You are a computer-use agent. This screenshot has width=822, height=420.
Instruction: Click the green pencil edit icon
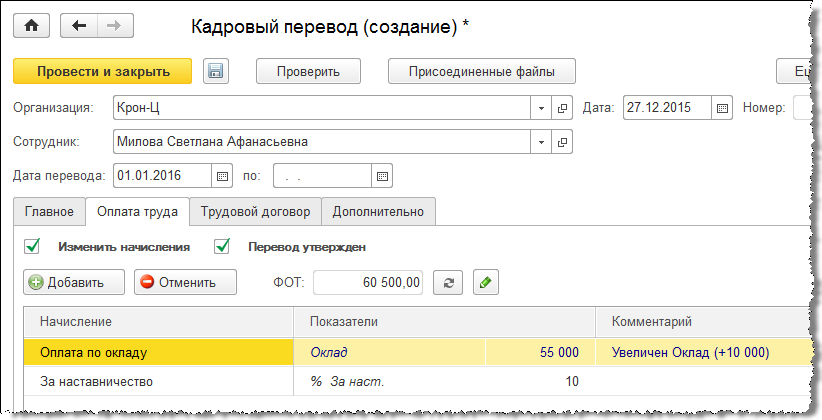coord(485,282)
